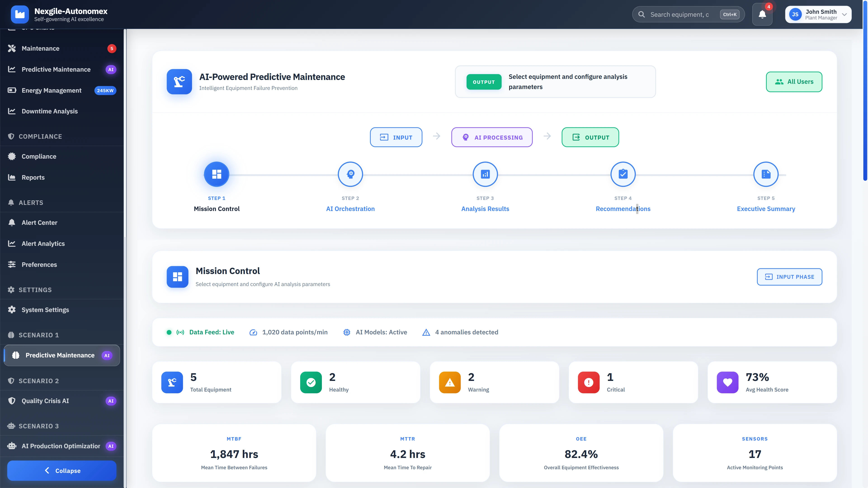Select the Step 2 AI Orchestration circle
868x488 pixels.
pyautogui.click(x=350, y=174)
